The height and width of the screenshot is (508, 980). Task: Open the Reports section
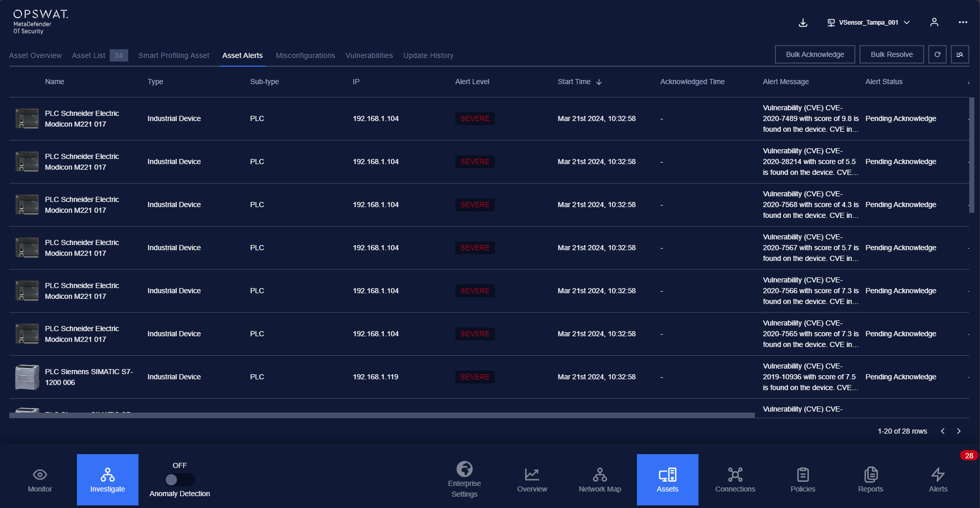(870, 480)
